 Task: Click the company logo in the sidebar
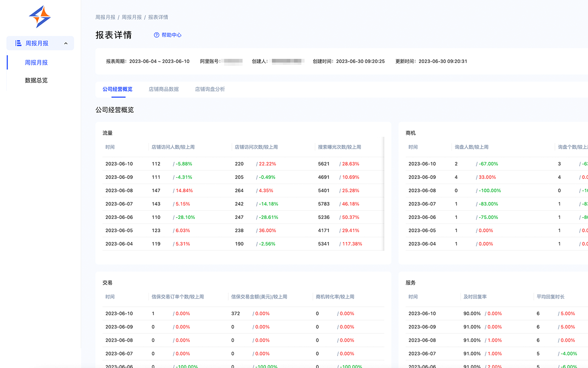pos(40,17)
